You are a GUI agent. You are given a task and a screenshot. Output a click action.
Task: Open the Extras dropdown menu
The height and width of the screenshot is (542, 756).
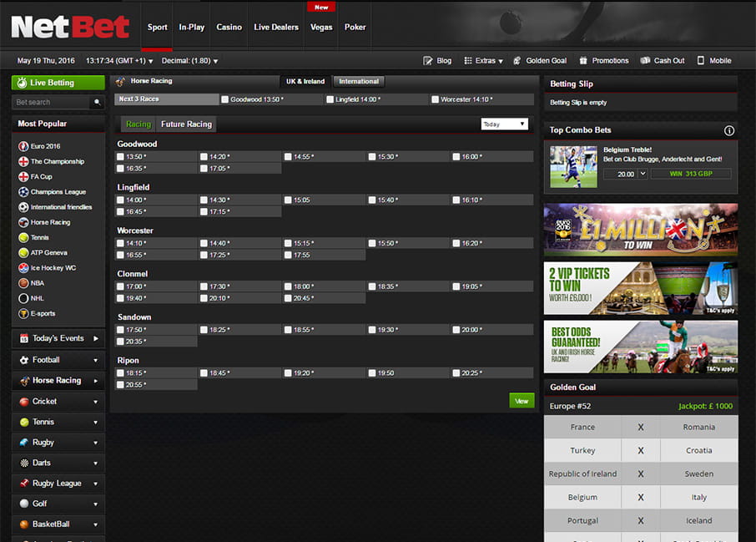pos(483,61)
